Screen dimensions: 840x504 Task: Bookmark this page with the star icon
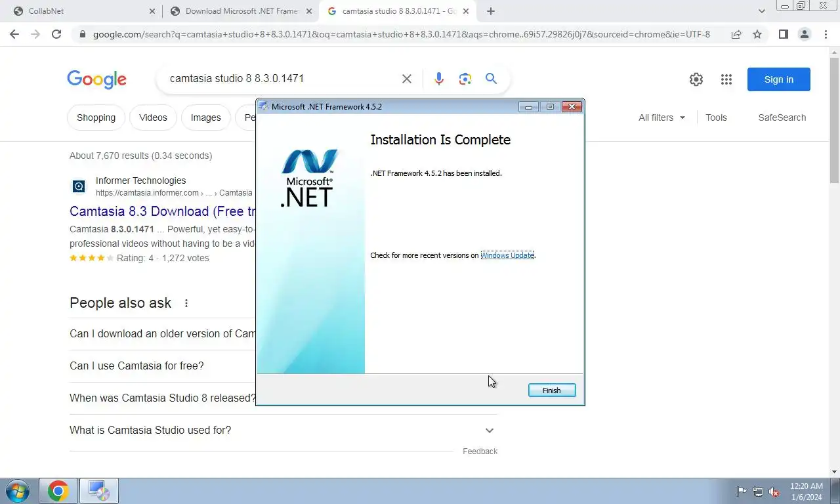coord(757,34)
